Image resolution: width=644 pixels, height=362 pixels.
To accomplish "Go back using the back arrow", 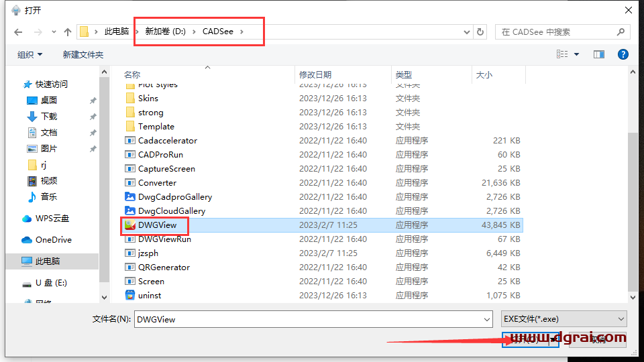I will click(18, 32).
